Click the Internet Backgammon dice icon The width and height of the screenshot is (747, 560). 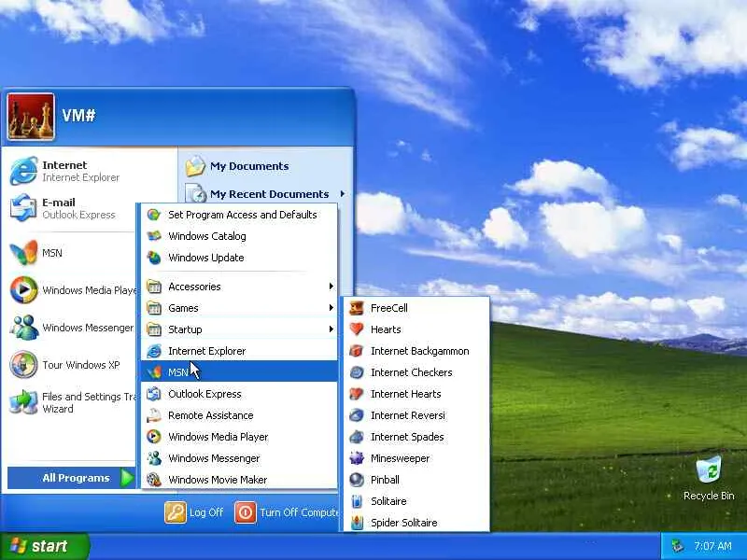tap(357, 351)
